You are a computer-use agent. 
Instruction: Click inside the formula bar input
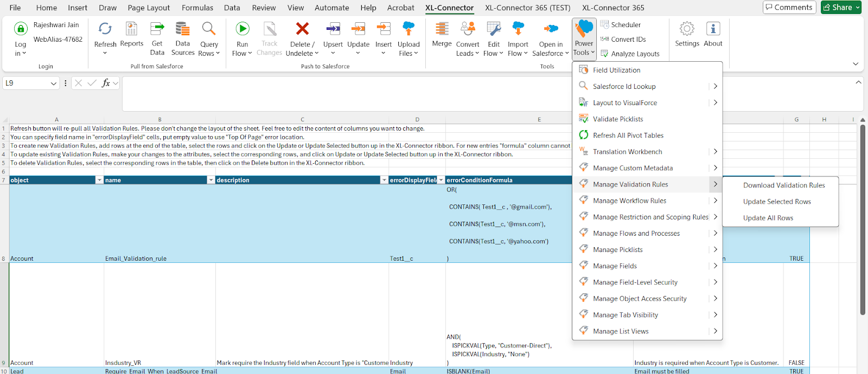point(347,93)
